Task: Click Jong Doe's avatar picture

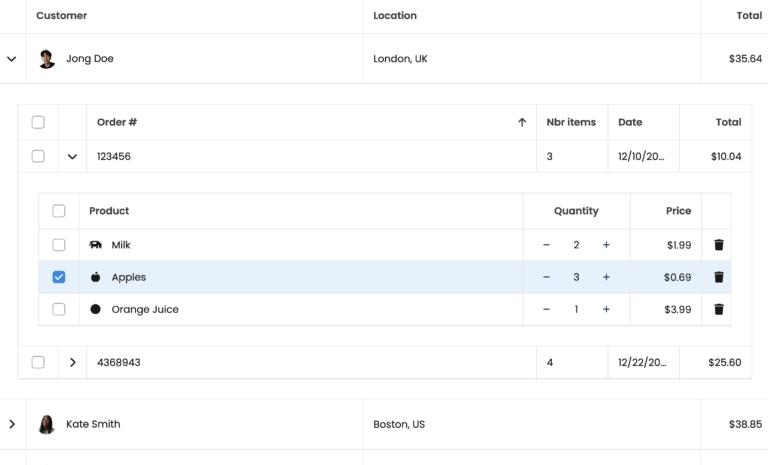Action: click(47, 59)
